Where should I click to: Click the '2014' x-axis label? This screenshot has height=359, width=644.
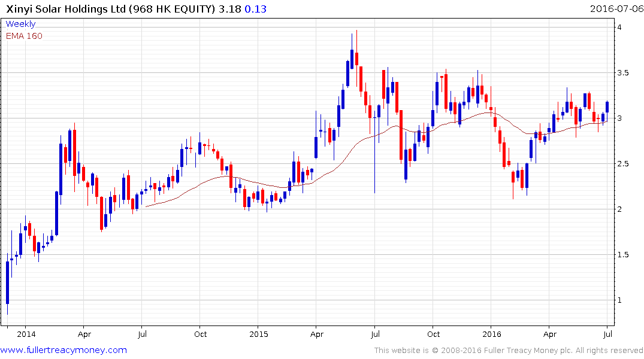pyautogui.click(x=26, y=334)
